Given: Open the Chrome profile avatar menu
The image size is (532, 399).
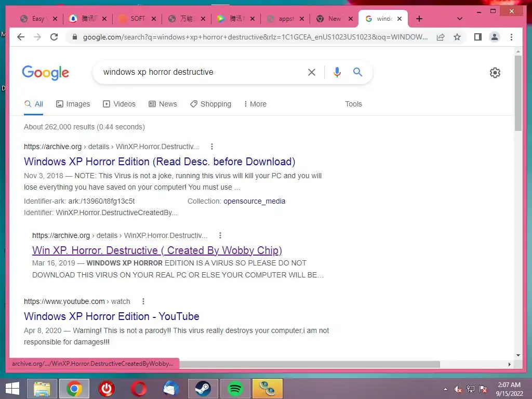Looking at the screenshot, I should pyautogui.click(x=495, y=37).
